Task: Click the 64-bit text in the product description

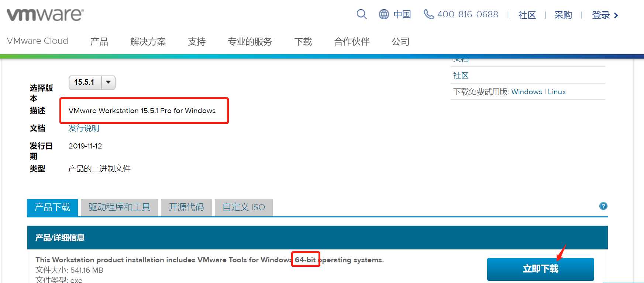Action: (x=305, y=260)
